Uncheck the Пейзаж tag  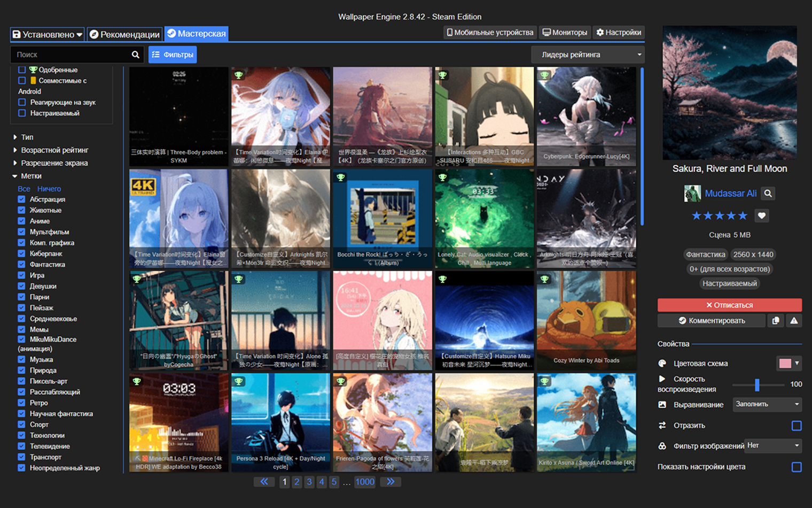[x=21, y=307]
